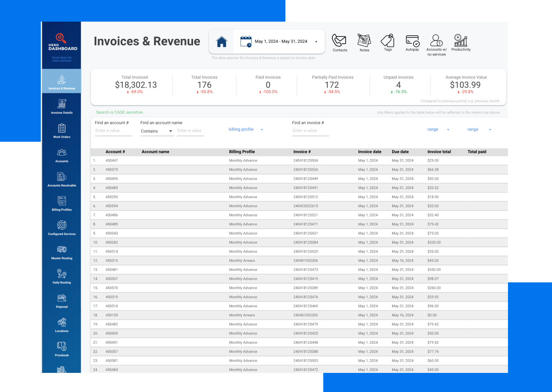This screenshot has width=552, height=392.
Task: Click the $260.00 invoice total
Action: [434, 288]
